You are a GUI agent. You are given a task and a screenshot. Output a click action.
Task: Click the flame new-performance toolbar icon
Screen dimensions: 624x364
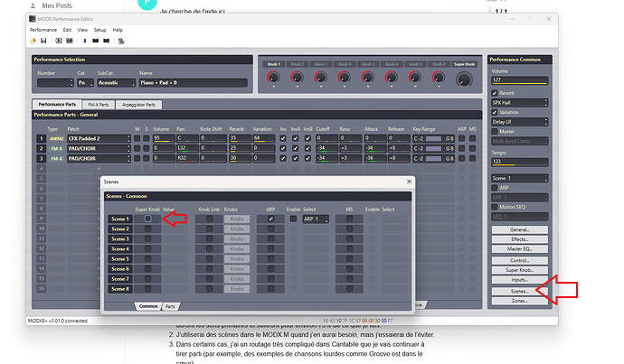point(33,40)
